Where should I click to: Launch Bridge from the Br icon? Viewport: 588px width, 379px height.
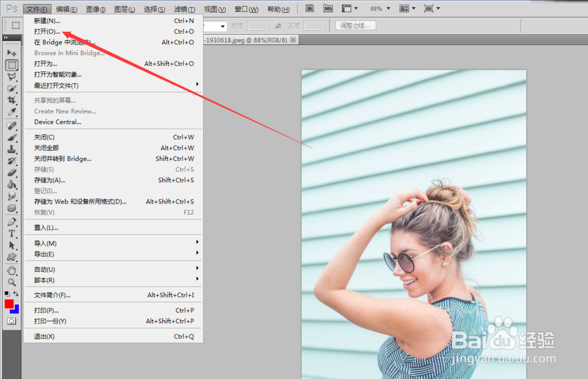pos(310,8)
